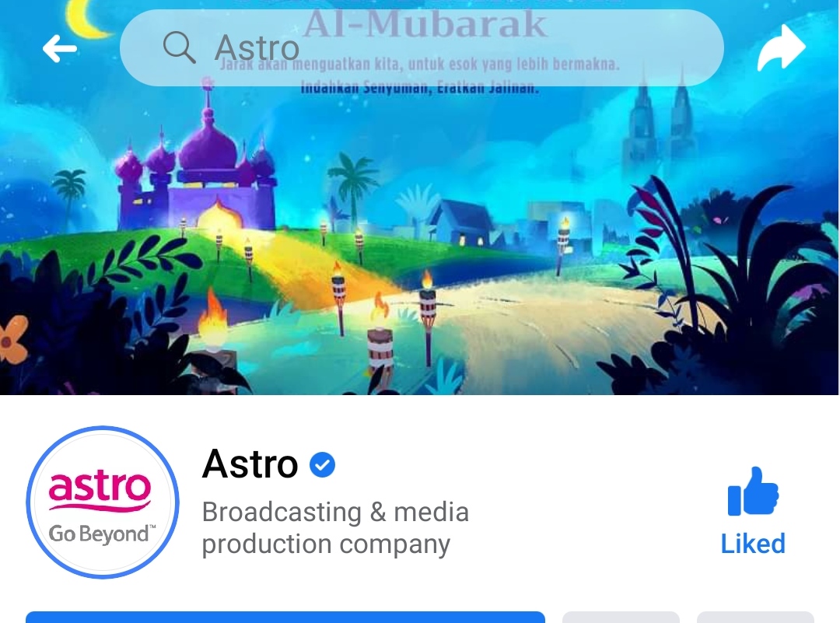
Task: Click the search field containing Astro
Action: click(x=422, y=47)
